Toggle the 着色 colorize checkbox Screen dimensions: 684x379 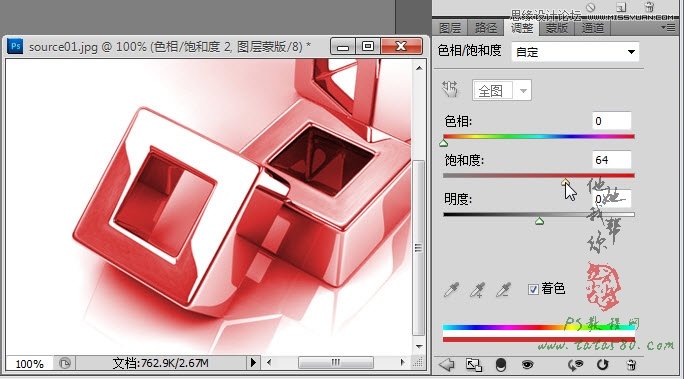click(x=533, y=289)
